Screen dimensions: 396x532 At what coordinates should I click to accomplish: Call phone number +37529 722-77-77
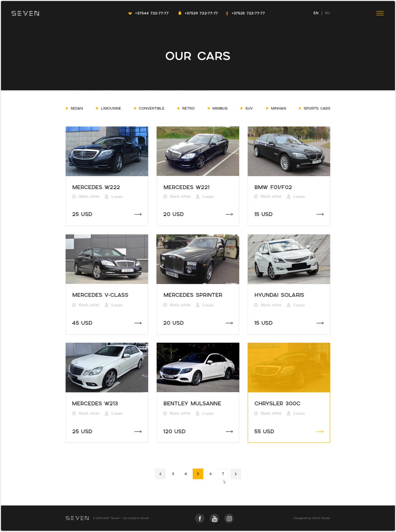[x=201, y=13]
